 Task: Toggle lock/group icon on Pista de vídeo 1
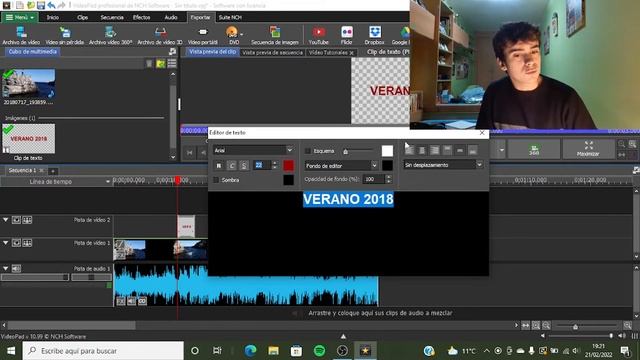tap(27, 243)
